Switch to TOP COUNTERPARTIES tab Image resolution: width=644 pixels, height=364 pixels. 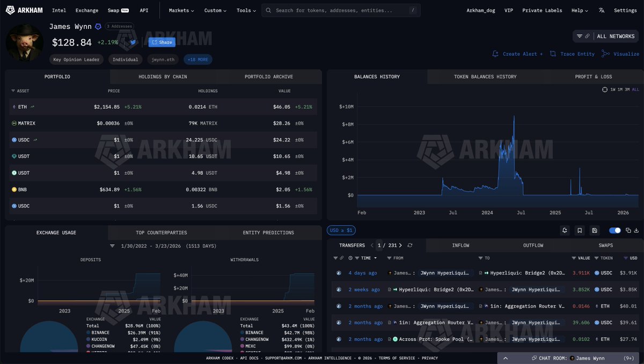(x=161, y=233)
